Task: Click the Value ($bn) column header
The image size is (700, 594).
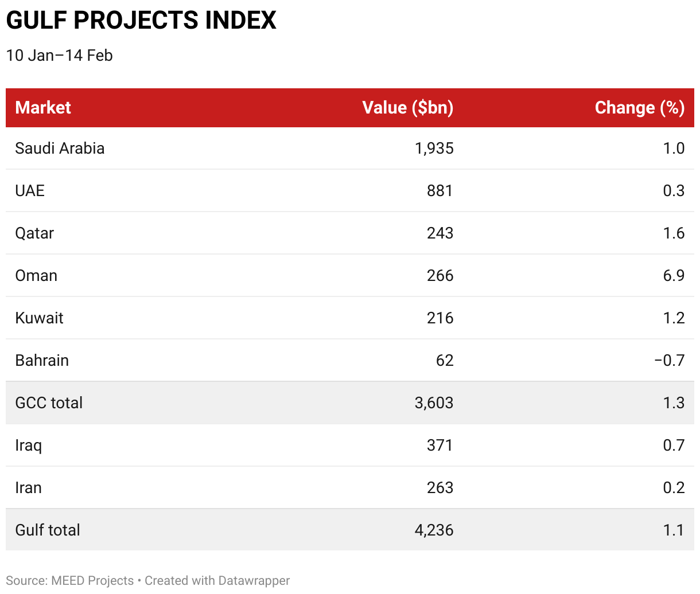Action: (x=408, y=108)
